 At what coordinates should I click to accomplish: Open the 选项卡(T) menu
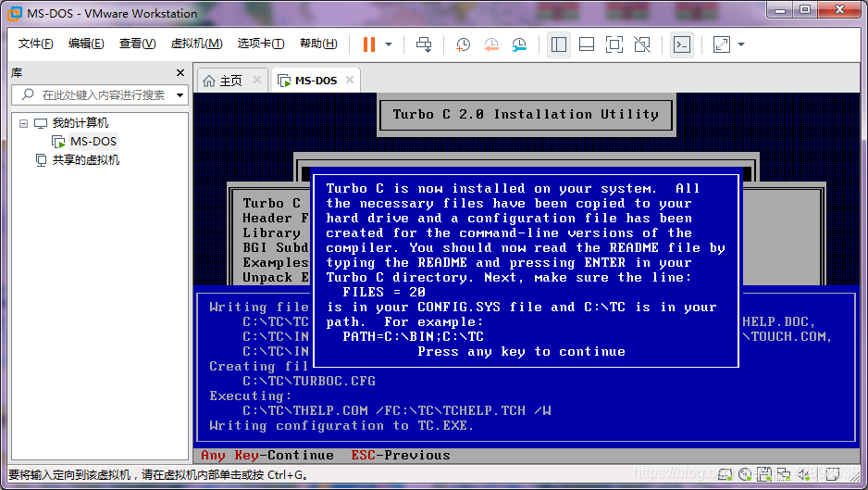tap(261, 44)
